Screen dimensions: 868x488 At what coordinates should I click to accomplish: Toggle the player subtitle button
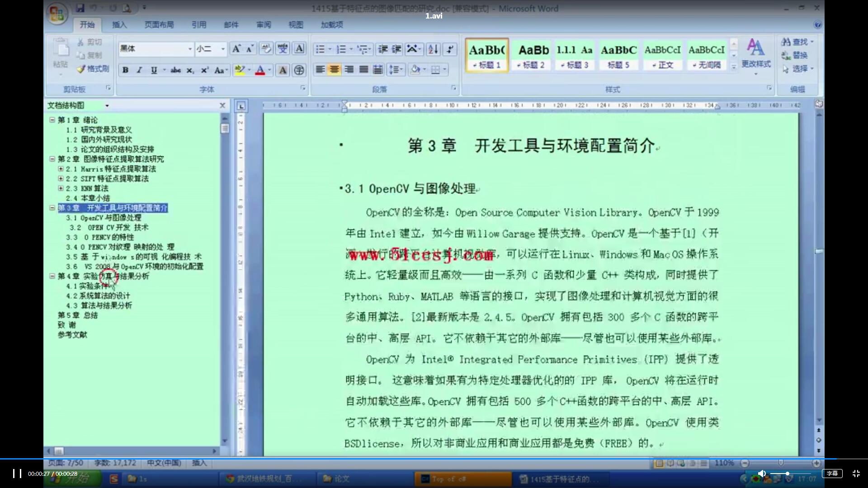832,474
